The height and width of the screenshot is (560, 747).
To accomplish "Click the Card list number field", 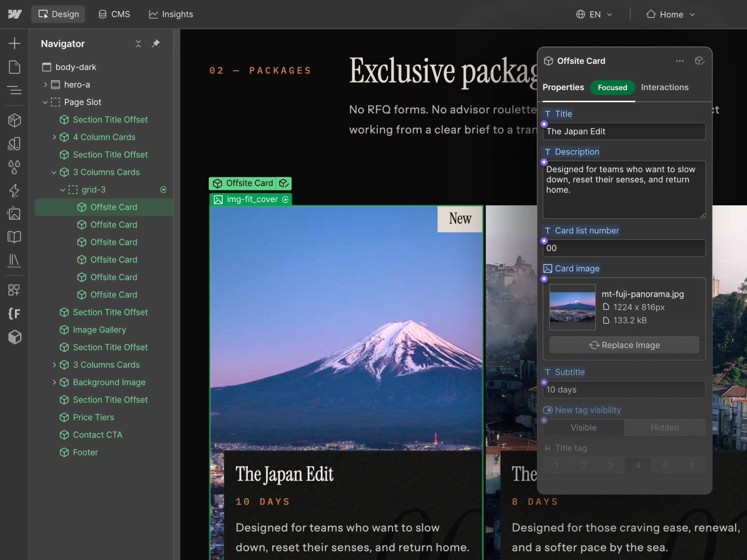I will [624, 248].
